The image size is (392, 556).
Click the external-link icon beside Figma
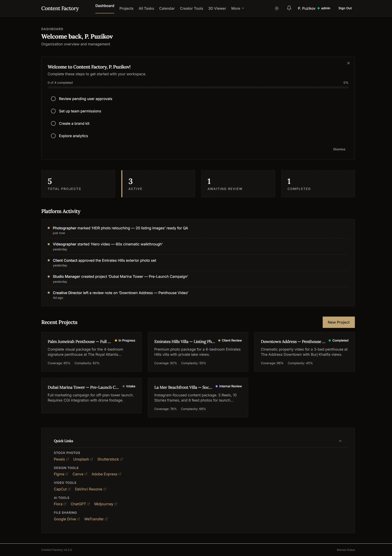click(x=67, y=474)
